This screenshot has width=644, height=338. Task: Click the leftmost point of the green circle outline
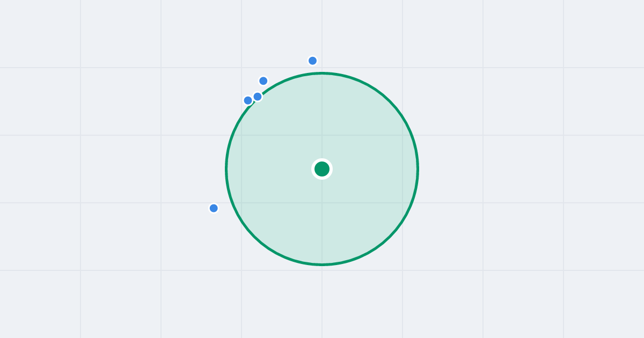226,169
